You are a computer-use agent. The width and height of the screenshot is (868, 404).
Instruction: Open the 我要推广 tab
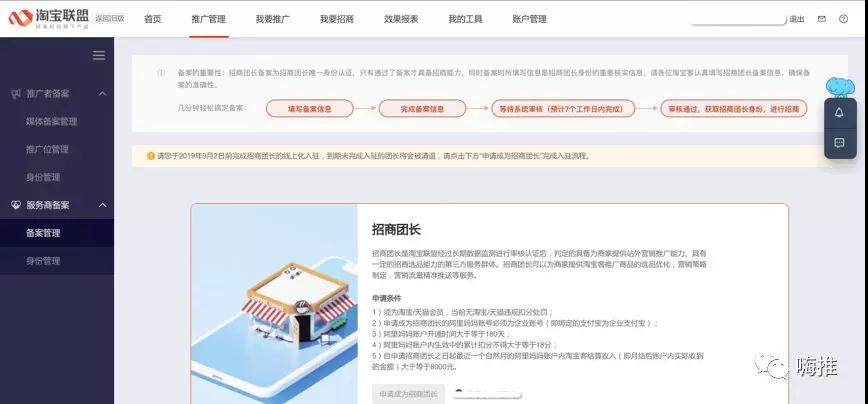(x=272, y=19)
